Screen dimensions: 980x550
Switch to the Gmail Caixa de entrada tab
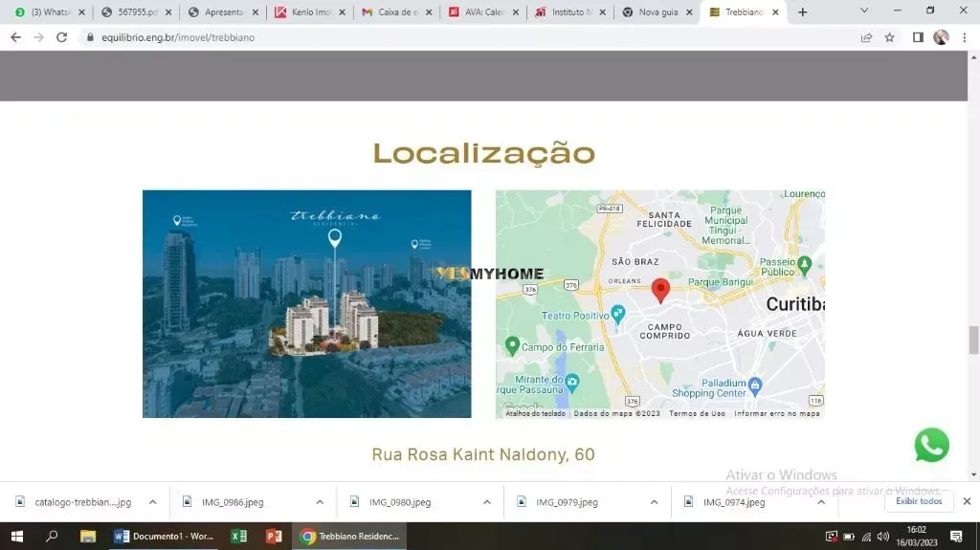396,11
